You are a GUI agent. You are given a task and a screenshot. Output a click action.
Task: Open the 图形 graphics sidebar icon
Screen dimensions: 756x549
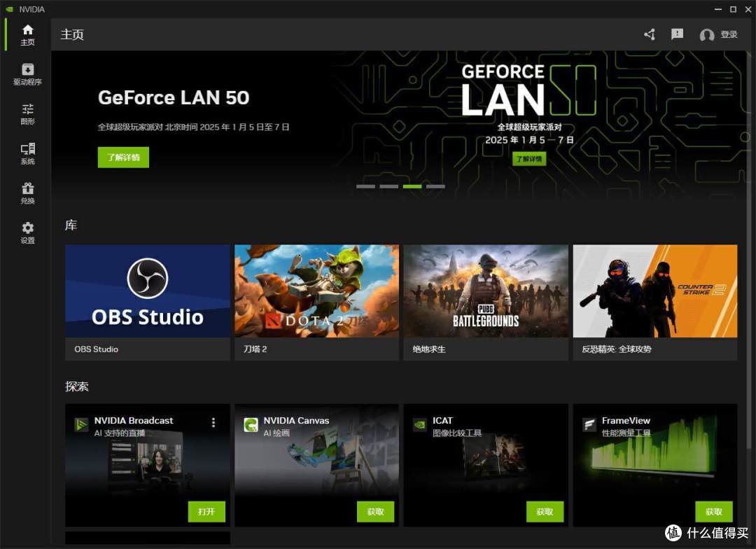click(27, 114)
